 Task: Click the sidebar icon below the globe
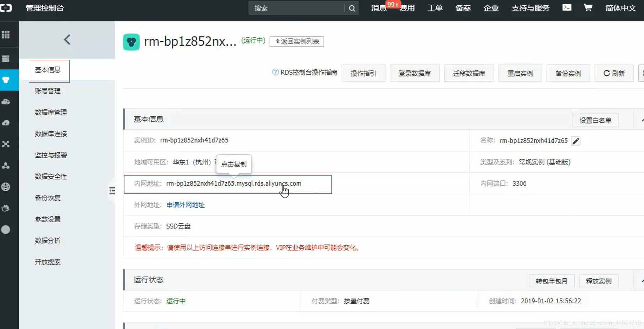pos(6,208)
